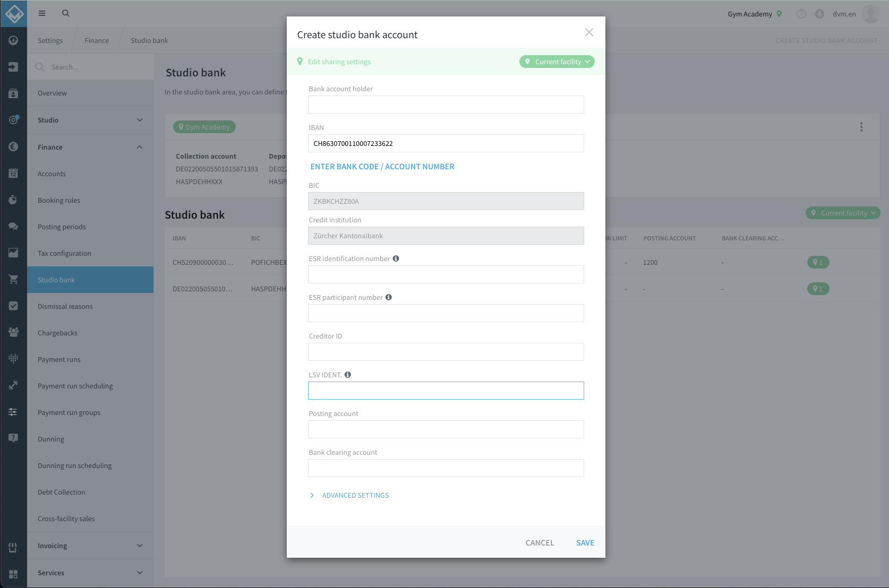This screenshot has height=588, width=889.
Task: Click the settings sidebar Search field
Action: click(90, 67)
